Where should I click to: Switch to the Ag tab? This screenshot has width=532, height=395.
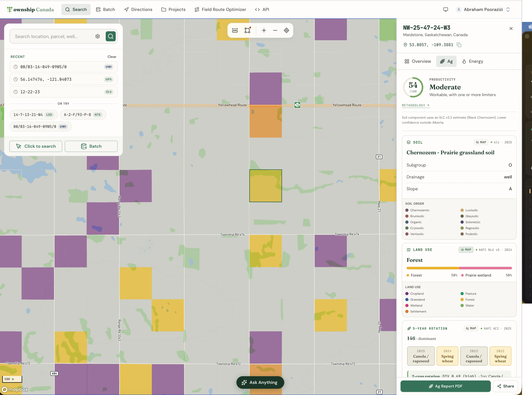pyautogui.click(x=446, y=62)
